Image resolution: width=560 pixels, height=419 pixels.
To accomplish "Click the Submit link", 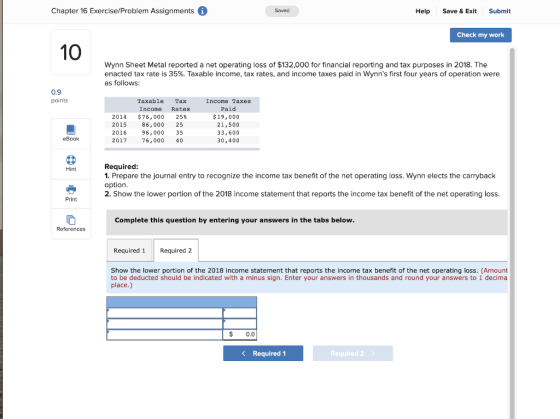I will tap(499, 11).
